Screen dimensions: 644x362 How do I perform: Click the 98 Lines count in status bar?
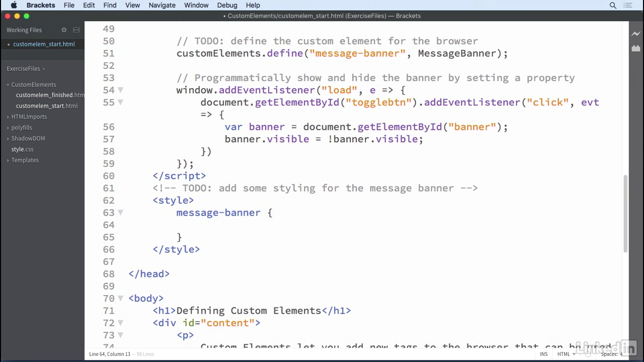[x=145, y=354]
